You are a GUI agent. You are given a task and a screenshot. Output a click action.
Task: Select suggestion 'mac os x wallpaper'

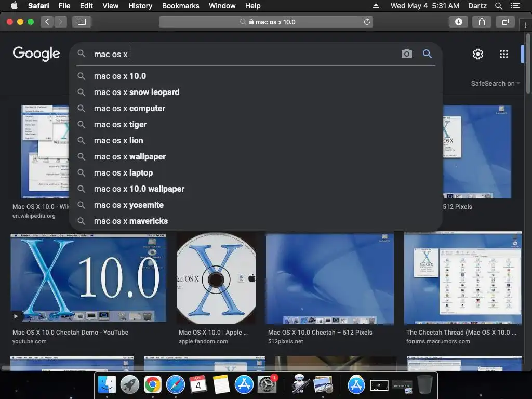256,157
